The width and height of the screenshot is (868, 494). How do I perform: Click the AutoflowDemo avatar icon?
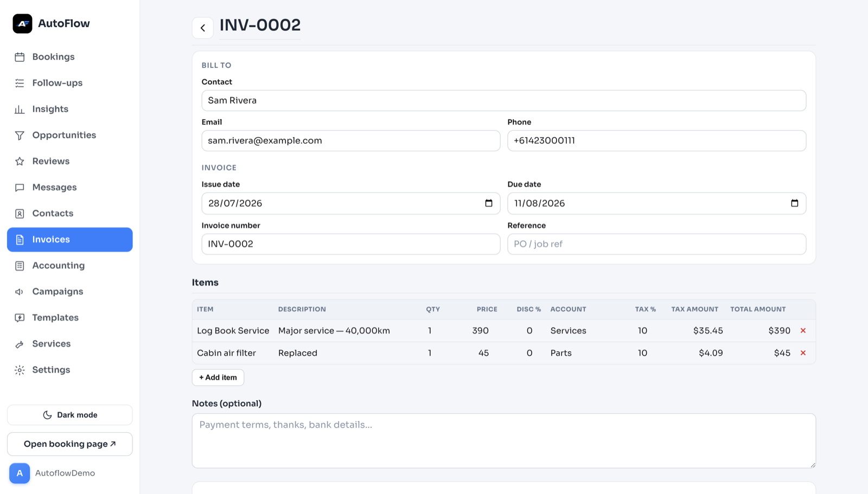20,473
